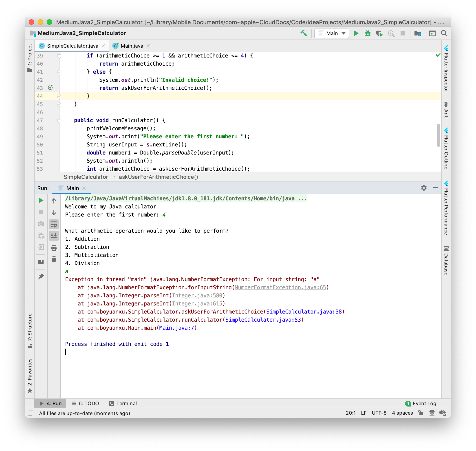Screen dimensions: 476x451
Task: Rerun the application from the Run panel
Action: point(41,200)
